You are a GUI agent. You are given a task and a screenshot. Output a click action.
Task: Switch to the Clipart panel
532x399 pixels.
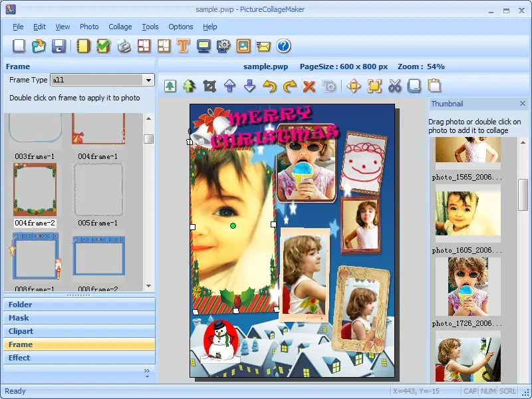click(78, 331)
